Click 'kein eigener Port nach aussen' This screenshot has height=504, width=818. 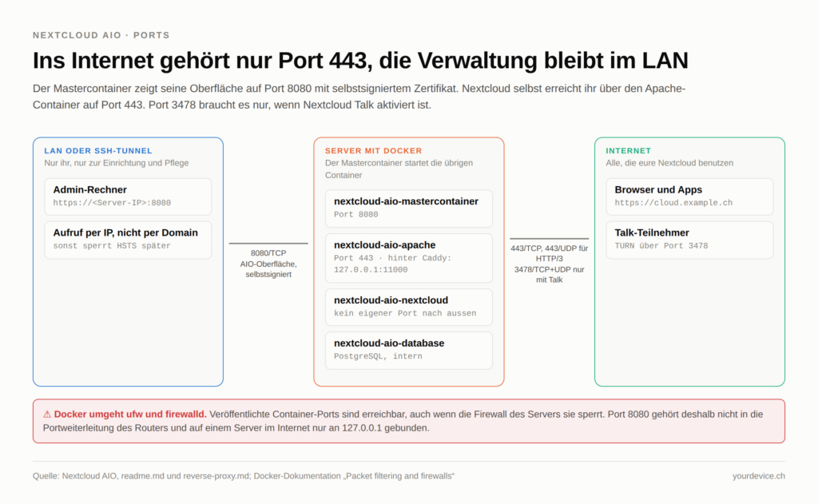coord(405,313)
